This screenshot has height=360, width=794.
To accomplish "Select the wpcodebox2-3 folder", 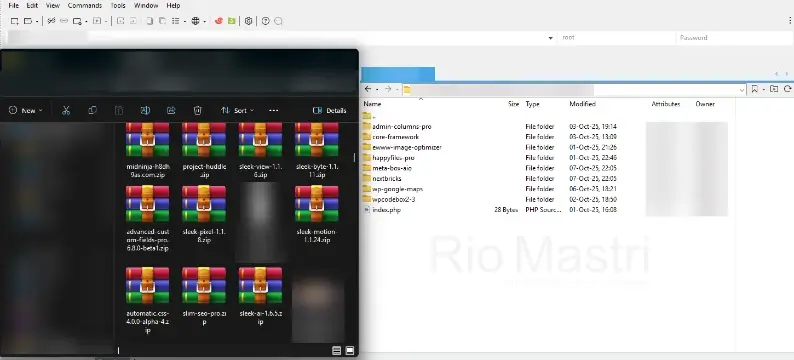I will 389,199.
